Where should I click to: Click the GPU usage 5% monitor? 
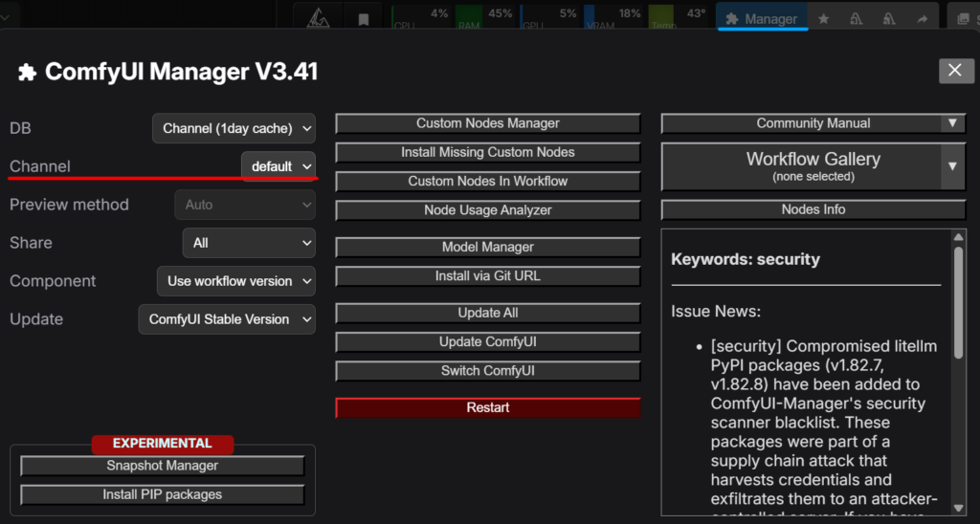coord(548,19)
